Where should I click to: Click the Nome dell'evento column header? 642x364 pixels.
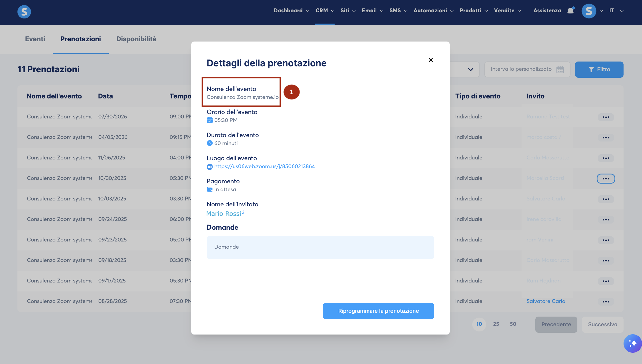point(54,96)
